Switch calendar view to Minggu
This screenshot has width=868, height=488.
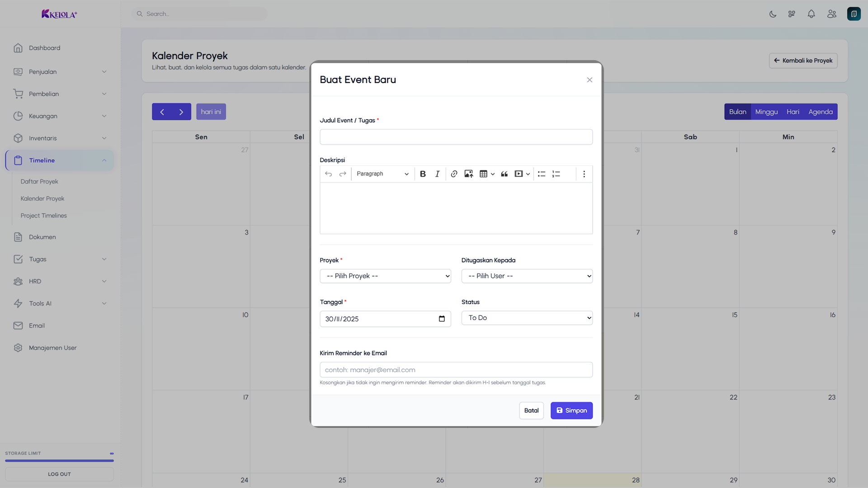(x=766, y=112)
